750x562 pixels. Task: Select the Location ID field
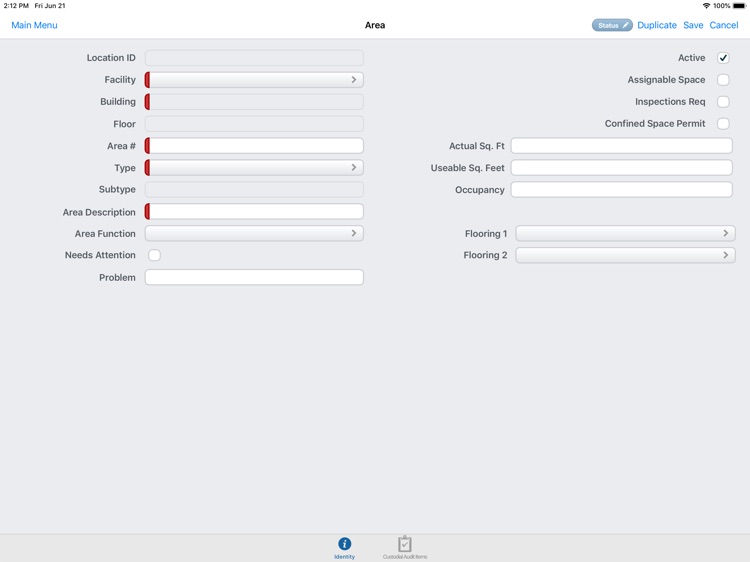coord(254,58)
